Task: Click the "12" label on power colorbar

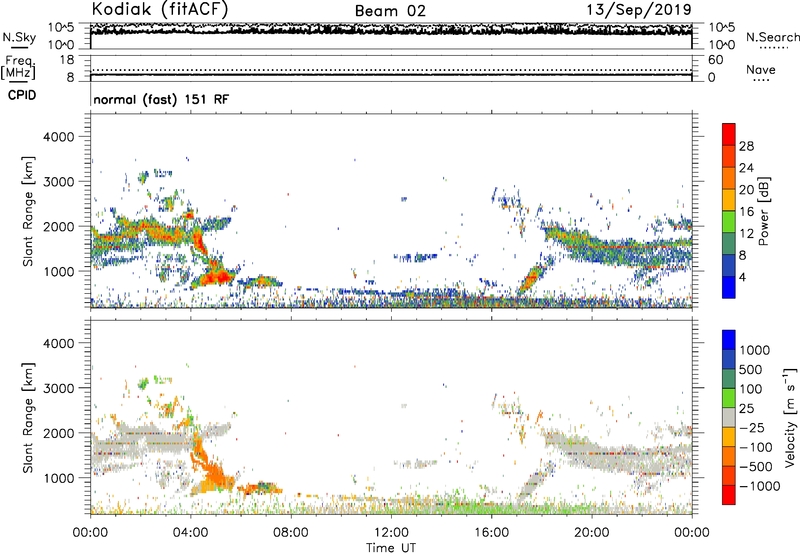Action: click(746, 234)
